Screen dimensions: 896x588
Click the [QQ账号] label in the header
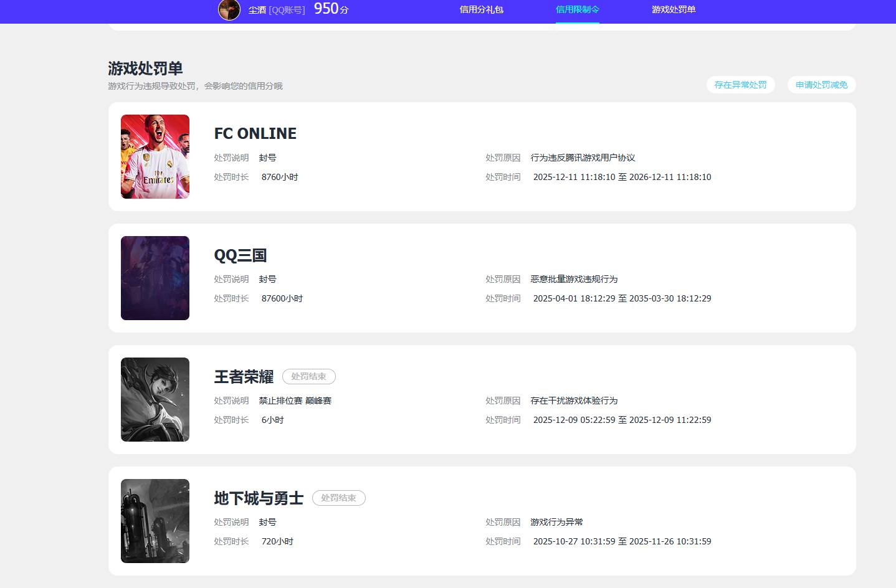coord(287,10)
